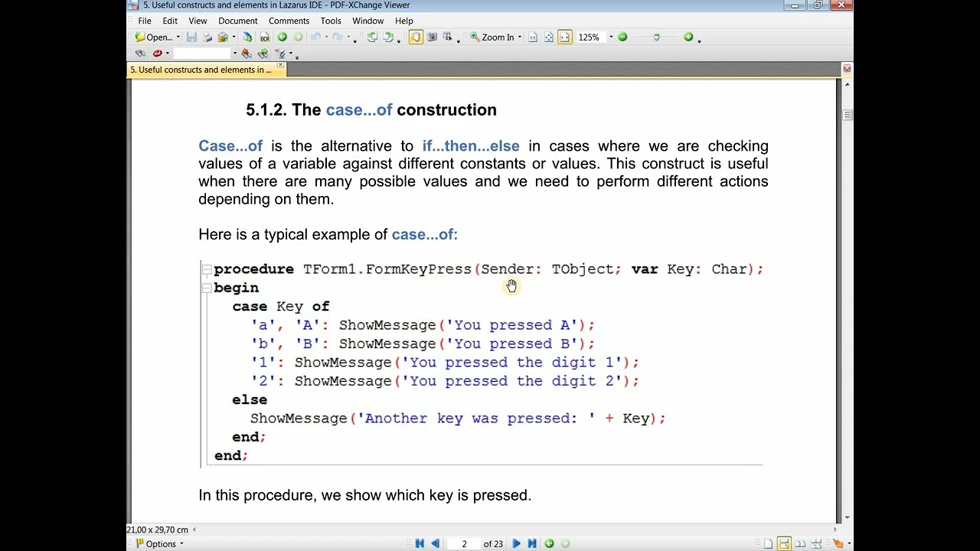This screenshot has height=551, width=980.
Task: Open the Document menu
Action: (238, 21)
